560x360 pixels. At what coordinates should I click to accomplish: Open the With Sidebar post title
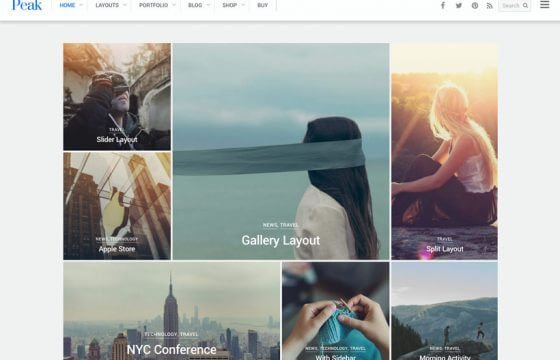coord(335,357)
